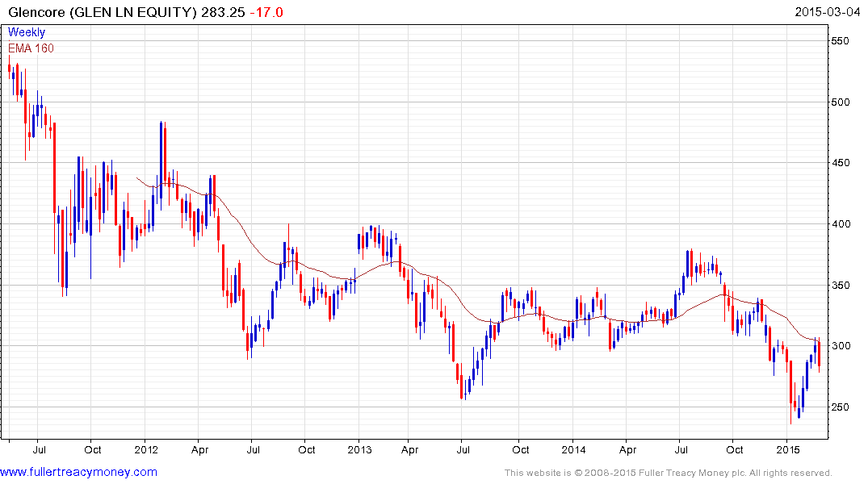Click the Oct label right before 2015

[x=735, y=449]
